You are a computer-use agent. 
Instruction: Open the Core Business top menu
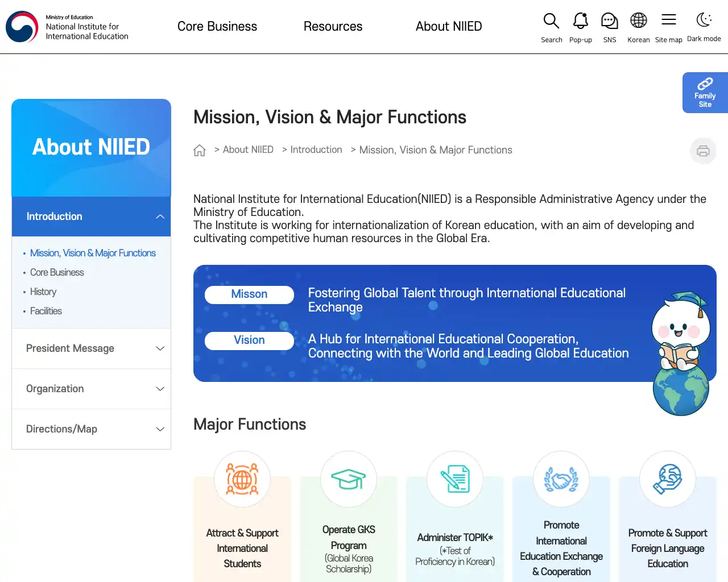coord(217,27)
